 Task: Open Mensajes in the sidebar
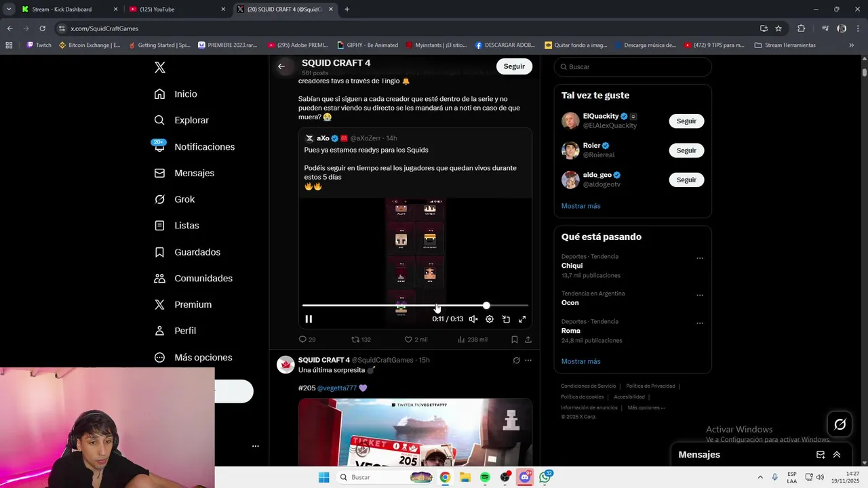pos(184,173)
